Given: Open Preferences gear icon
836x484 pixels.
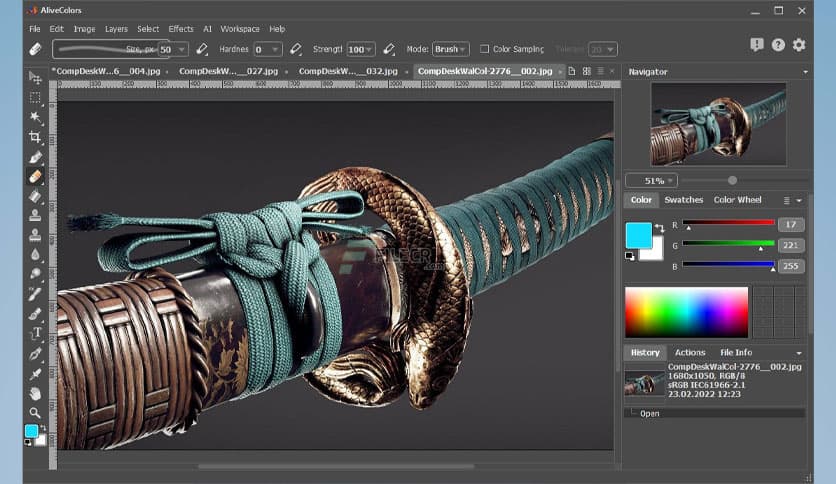Looking at the screenshot, I should 799,45.
